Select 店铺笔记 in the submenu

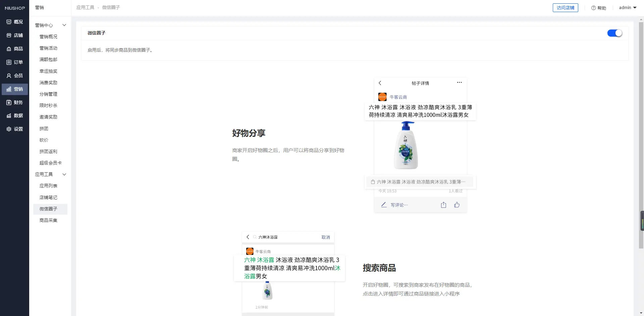point(48,197)
